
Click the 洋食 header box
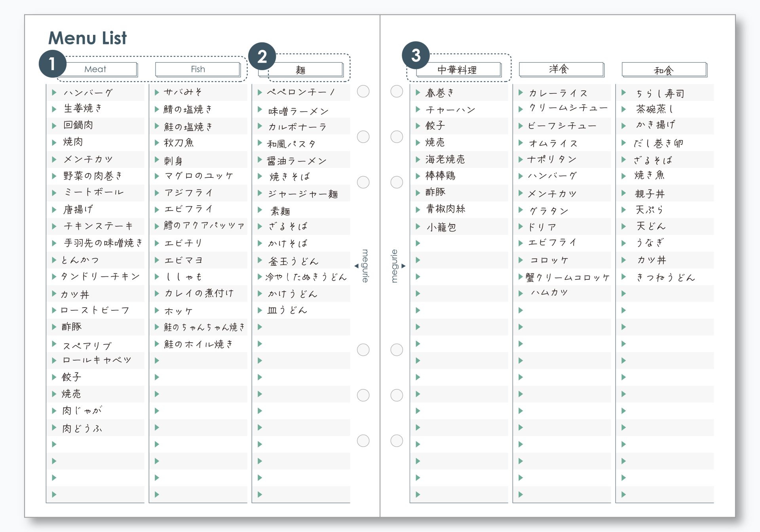(x=560, y=69)
